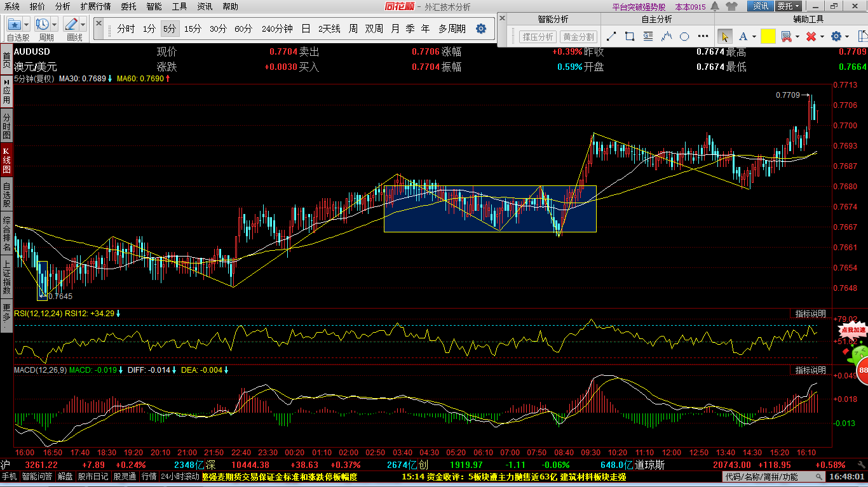Switch to 1分 period
Image resolution: width=868 pixels, height=487 pixels.
pyautogui.click(x=149, y=29)
